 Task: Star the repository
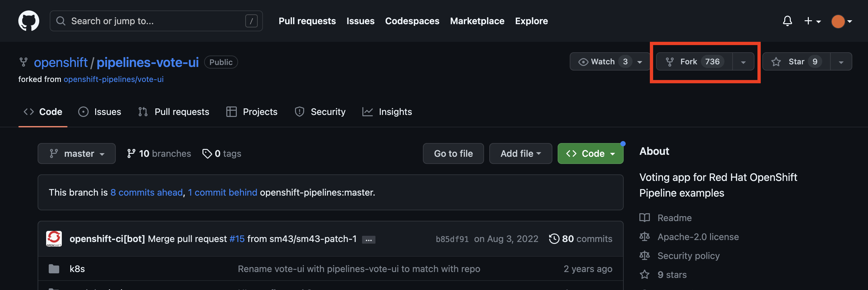(x=796, y=62)
